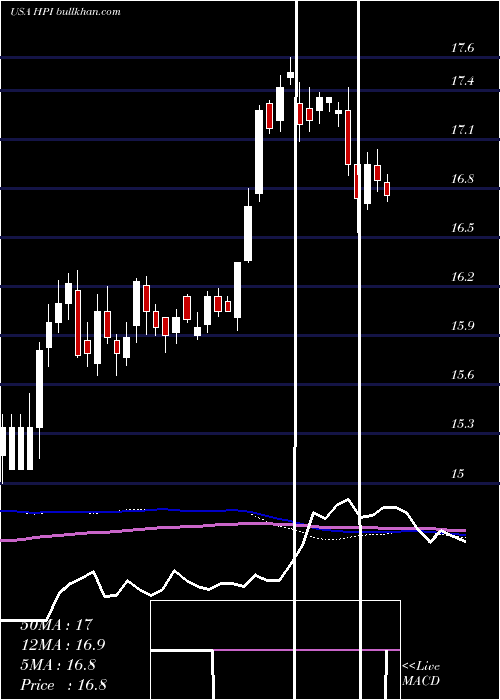Click the 15.9 price axis label
This screenshot has width=500, height=700.
pos(462,325)
